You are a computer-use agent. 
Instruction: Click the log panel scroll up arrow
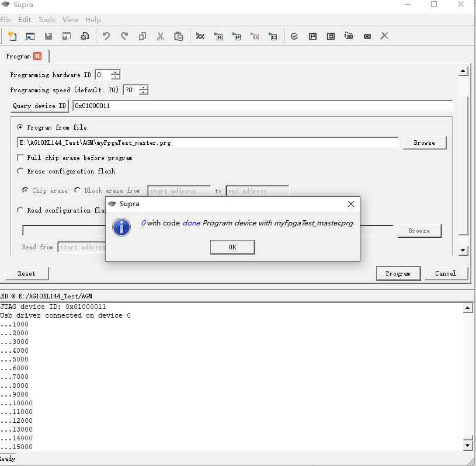click(467, 308)
